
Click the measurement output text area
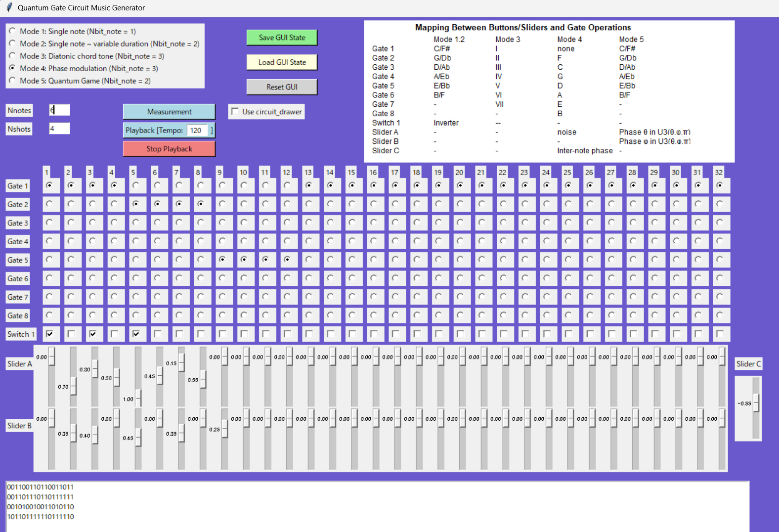(378, 507)
